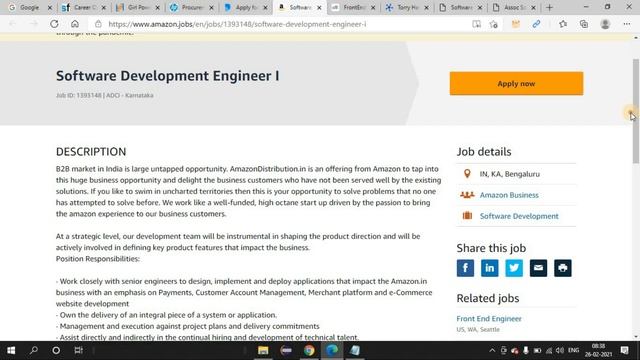The image size is (640, 360).
Task: Click the orange Apply now button
Action: click(516, 83)
